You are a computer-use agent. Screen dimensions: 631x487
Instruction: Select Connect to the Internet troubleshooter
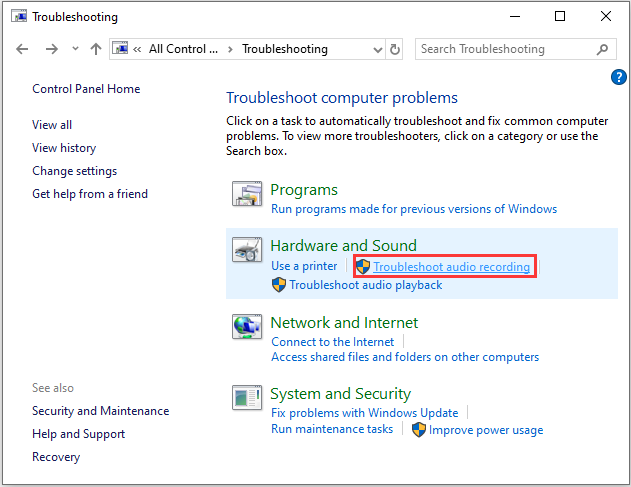tap(332, 342)
